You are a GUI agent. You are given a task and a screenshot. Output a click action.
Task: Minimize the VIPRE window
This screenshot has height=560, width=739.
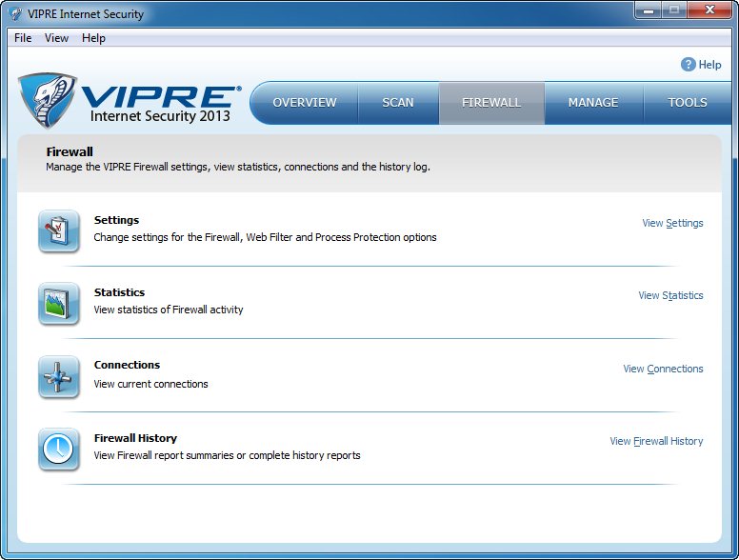point(649,10)
